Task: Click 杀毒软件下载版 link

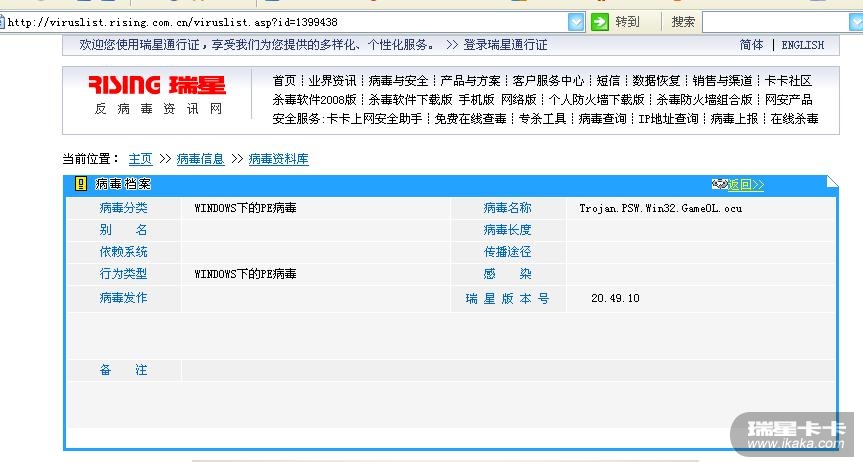Action: point(411,100)
